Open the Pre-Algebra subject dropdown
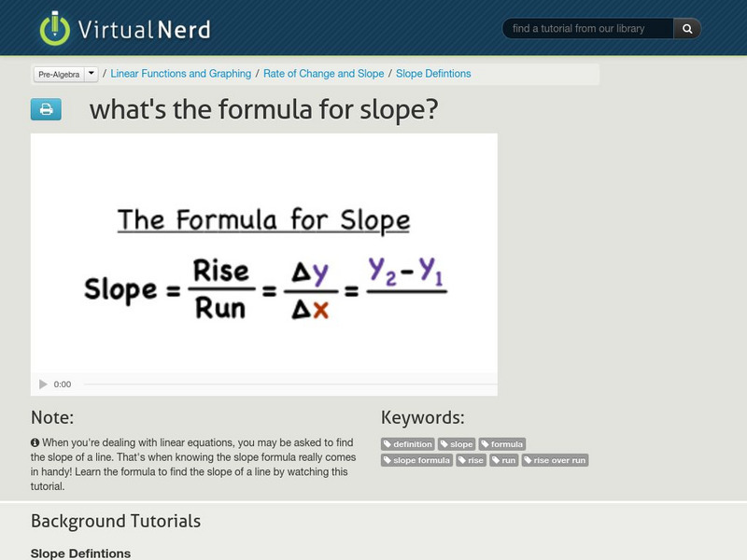This screenshot has width=747, height=560. tap(61, 72)
